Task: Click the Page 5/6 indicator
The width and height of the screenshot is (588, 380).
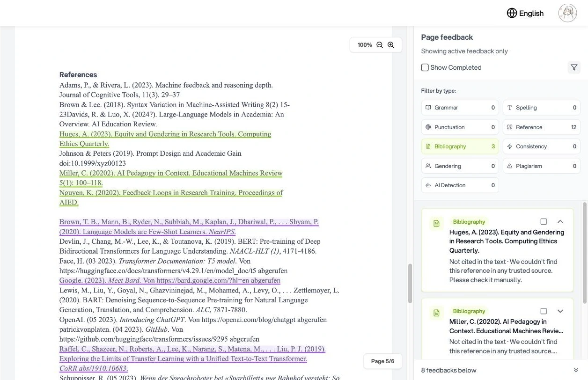Action: (382, 361)
